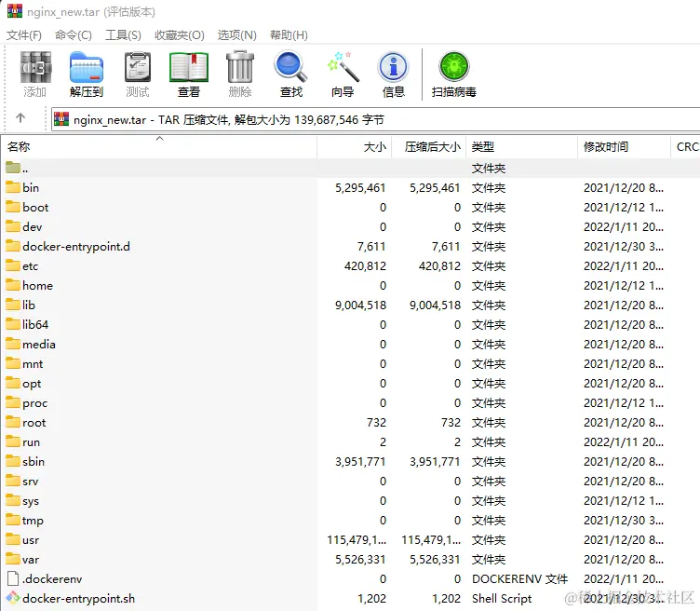The image size is (700, 611).
Task: Open the Options (选项) menu
Action: pos(237,34)
